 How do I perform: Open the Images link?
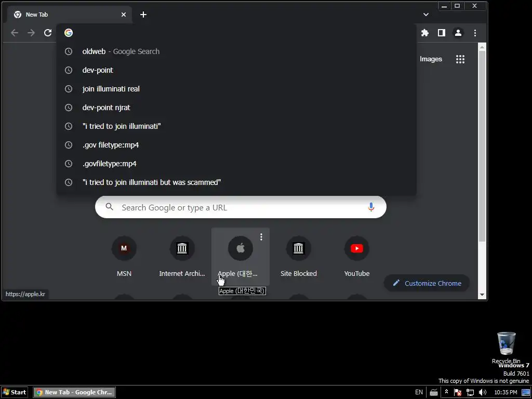[x=431, y=59]
